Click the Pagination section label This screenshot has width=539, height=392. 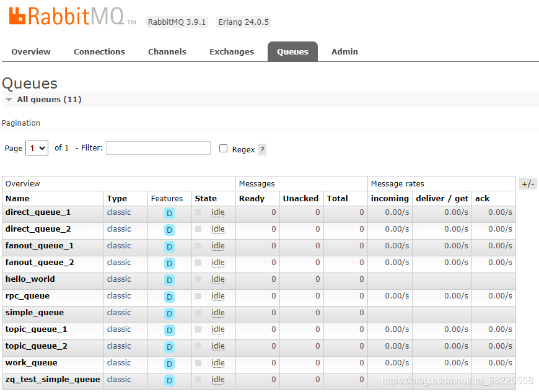point(21,123)
